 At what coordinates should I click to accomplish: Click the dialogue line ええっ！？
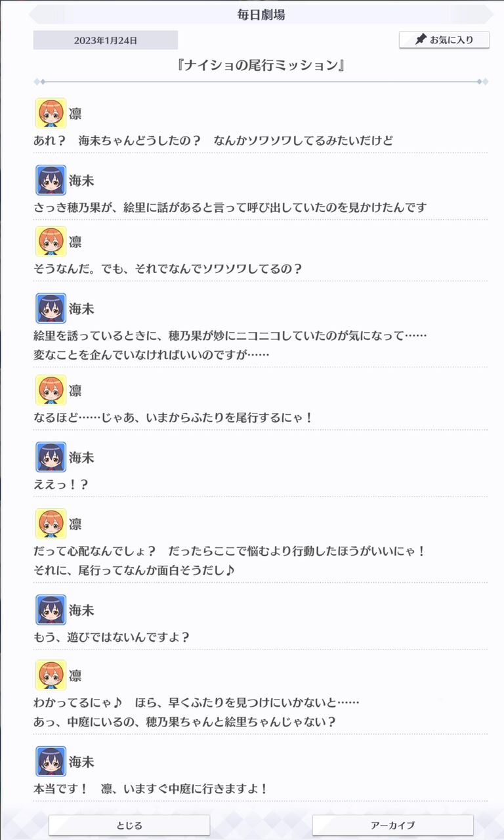point(60,484)
